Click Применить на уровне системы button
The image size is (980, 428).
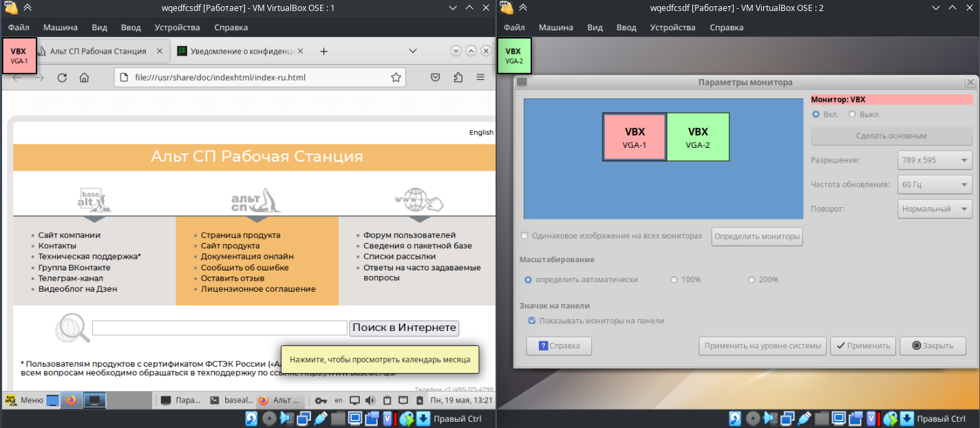coord(763,346)
